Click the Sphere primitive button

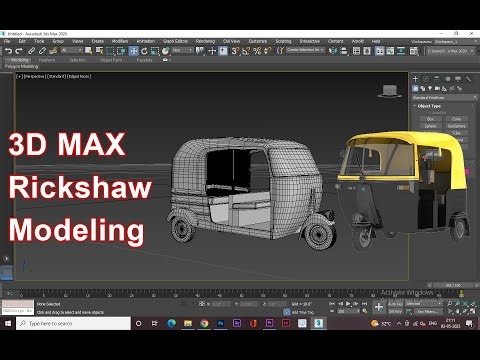430,126
